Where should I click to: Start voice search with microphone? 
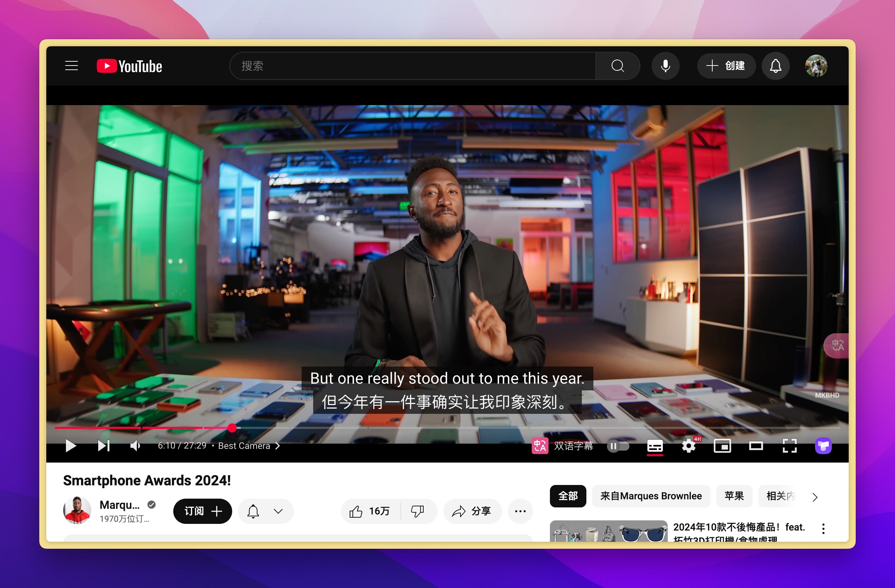coord(665,66)
